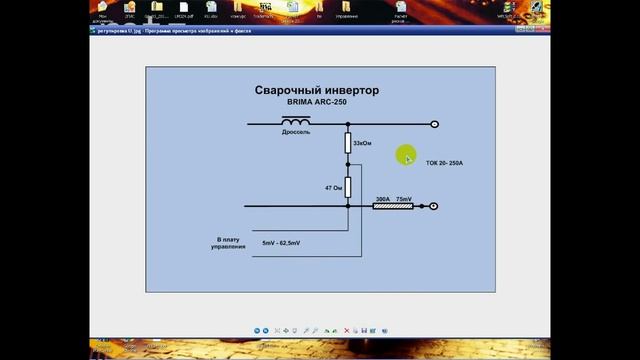
Task: Zoom out using the magnifier minus icon
Action: tap(315, 331)
